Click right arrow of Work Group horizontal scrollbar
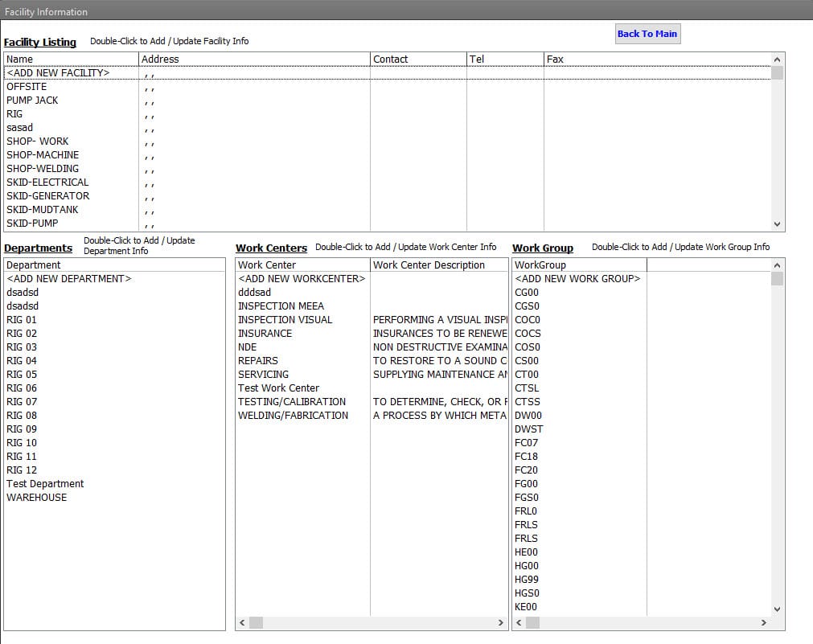Viewport: 813px width, 644px height. (x=764, y=623)
